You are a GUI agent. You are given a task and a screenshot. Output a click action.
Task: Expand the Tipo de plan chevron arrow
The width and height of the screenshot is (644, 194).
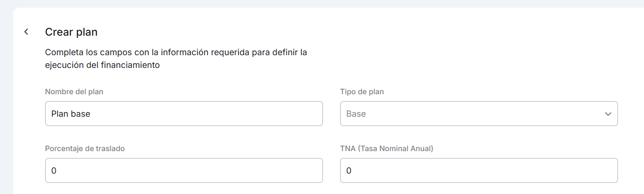[x=608, y=114]
